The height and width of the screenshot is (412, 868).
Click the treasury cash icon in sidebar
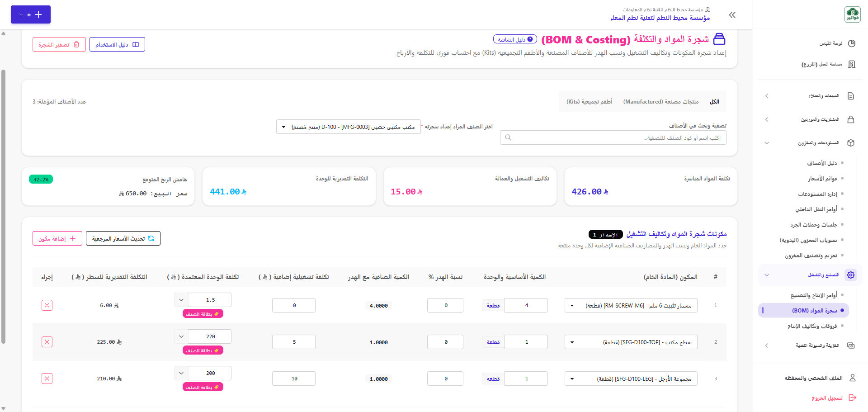pyautogui.click(x=851, y=346)
